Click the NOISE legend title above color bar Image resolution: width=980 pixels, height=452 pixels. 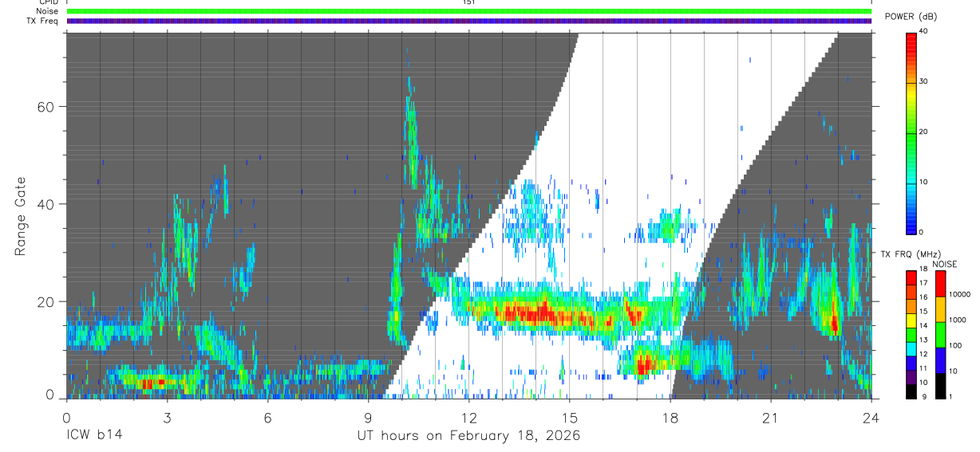(944, 264)
